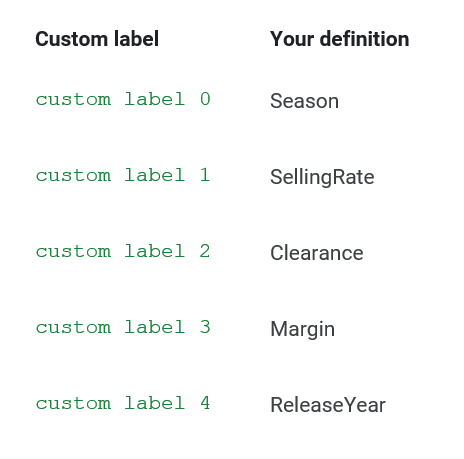Click the bold word "definition" in the header
This screenshot has height=459, width=464.
click(364, 39)
